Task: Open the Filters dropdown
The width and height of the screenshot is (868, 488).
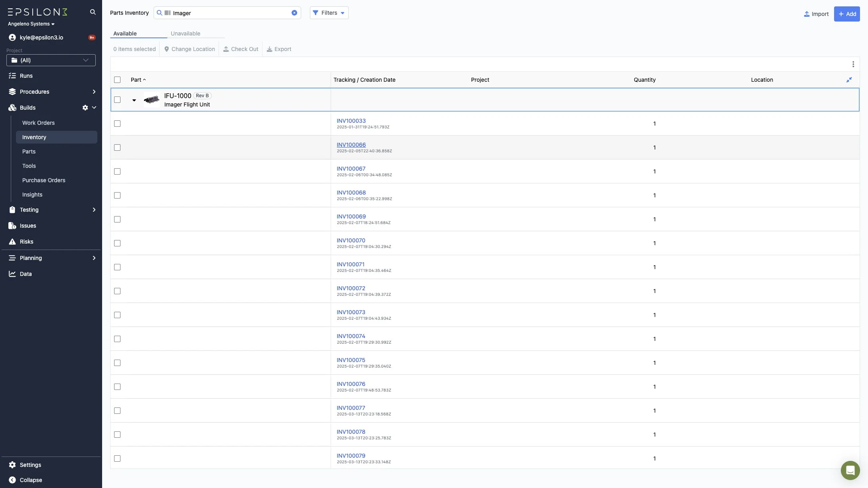Action: point(329,13)
